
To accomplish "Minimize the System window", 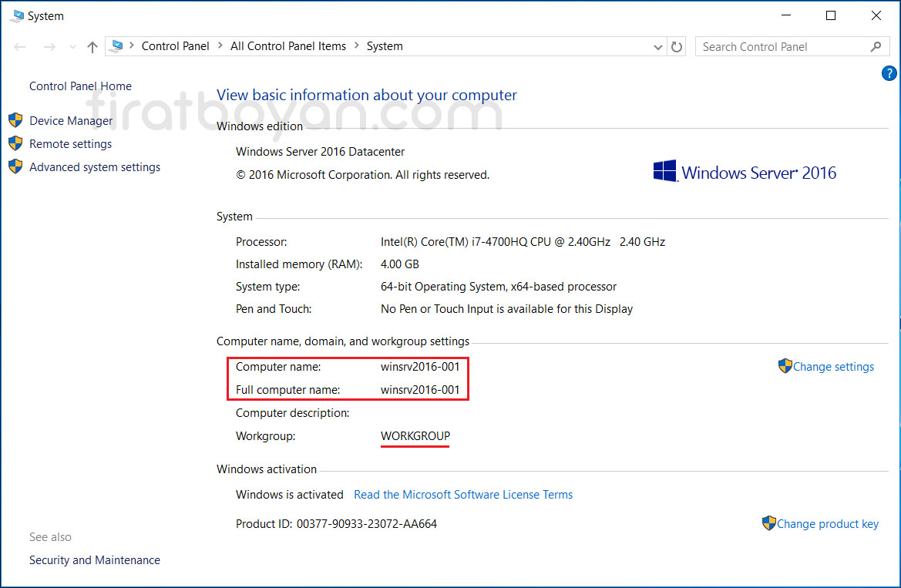I will pos(786,15).
